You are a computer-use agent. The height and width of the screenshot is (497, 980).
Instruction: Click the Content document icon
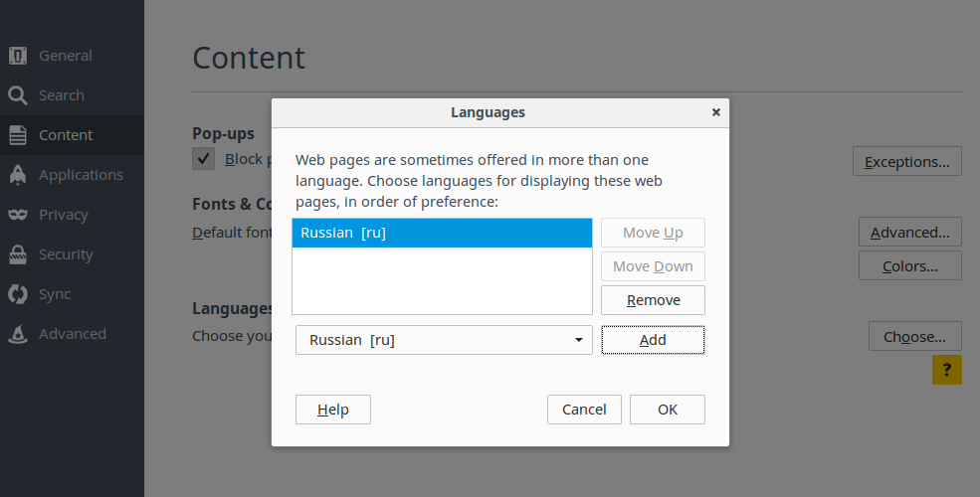pyautogui.click(x=18, y=135)
